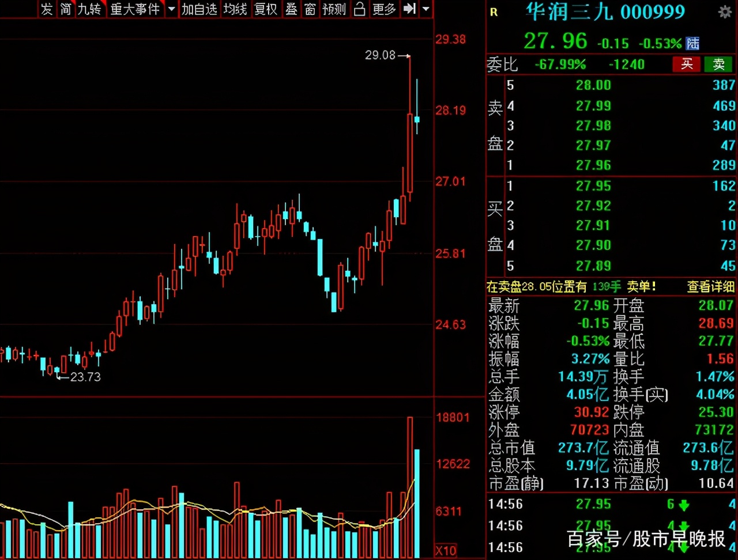The width and height of the screenshot is (738, 560).
Task: Open the dropdown arrow at toolbar's far right
Action: 425,9
